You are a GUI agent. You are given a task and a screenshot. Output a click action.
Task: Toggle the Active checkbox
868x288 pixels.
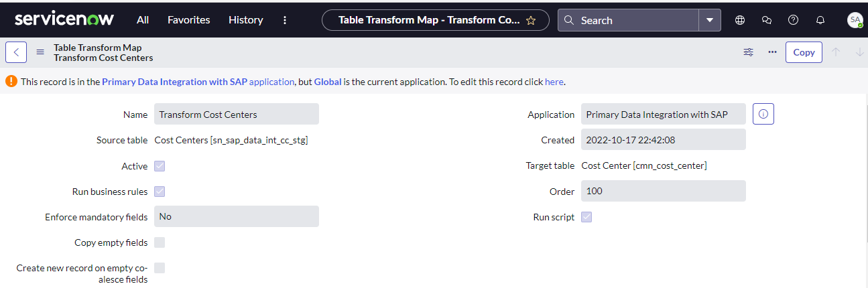(160, 166)
